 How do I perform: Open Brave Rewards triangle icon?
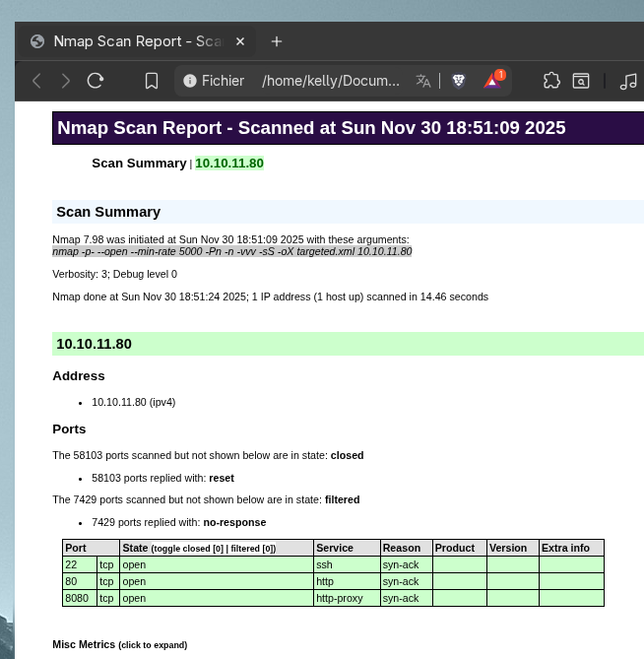pos(492,81)
